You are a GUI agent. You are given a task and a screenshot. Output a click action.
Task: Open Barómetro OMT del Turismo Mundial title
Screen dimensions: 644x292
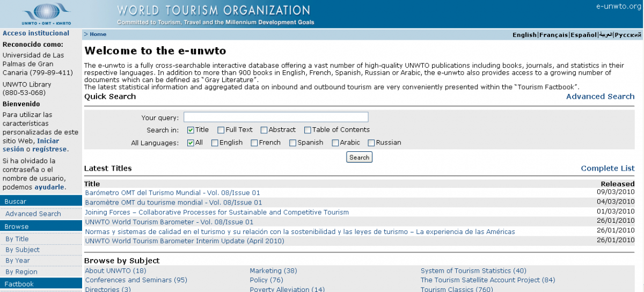tap(173, 193)
